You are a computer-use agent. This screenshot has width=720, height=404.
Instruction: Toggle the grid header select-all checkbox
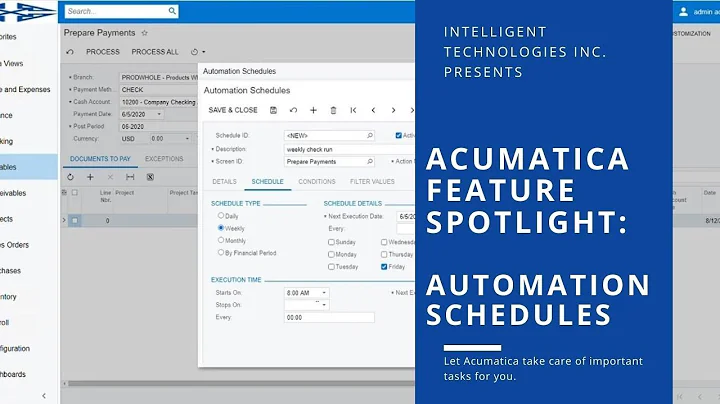tap(75, 193)
